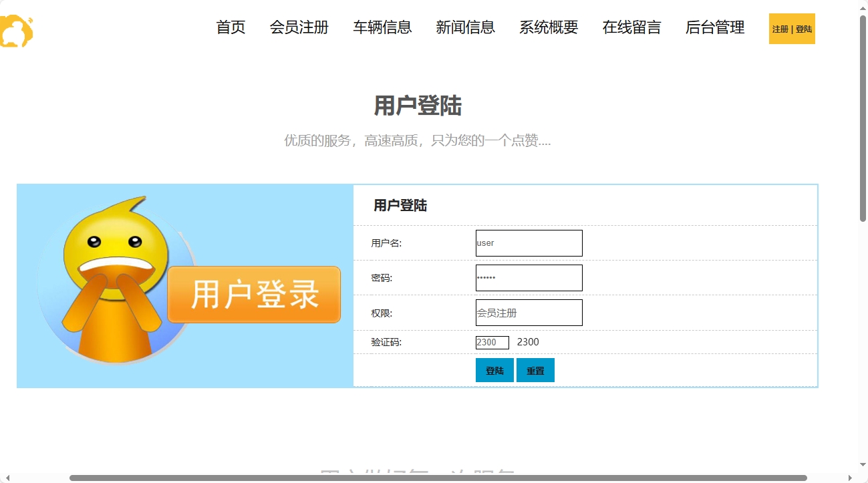Click the 登陆 submit button
The width and height of the screenshot is (868, 483).
(x=494, y=370)
